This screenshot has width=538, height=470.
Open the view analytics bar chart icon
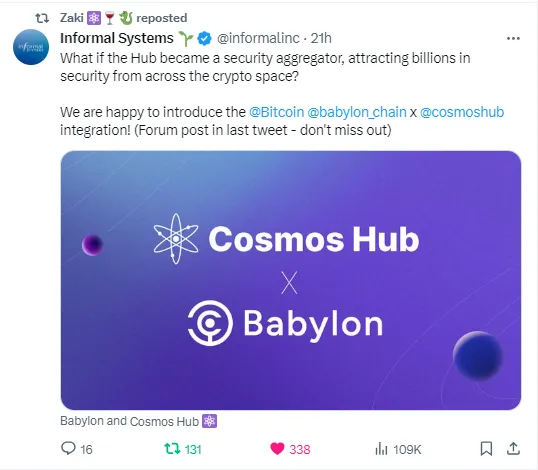(x=381, y=448)
